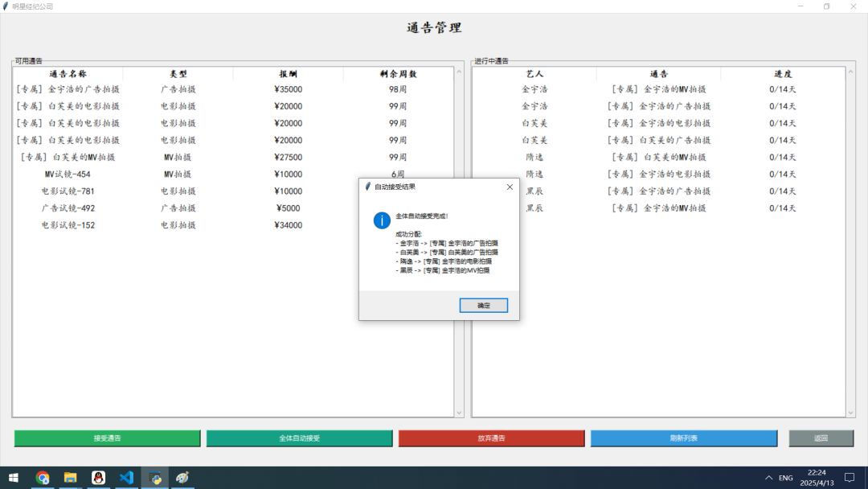Switch to Visual Studio Code in taskbar
868x489 pixels.
click(x=126, y=478)
